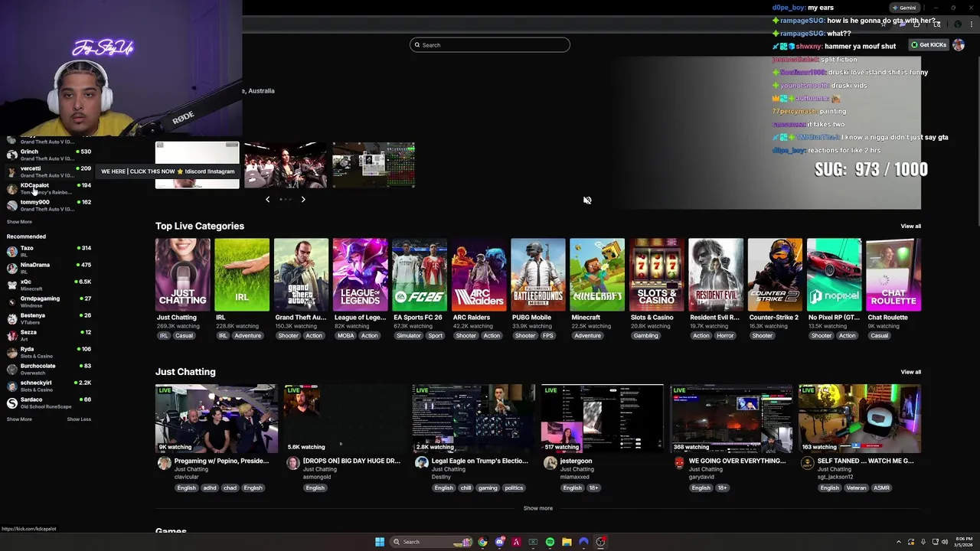The image size is (980, 551).
Task: Open Tazo channel in Recommended
Action: point(49,251)
